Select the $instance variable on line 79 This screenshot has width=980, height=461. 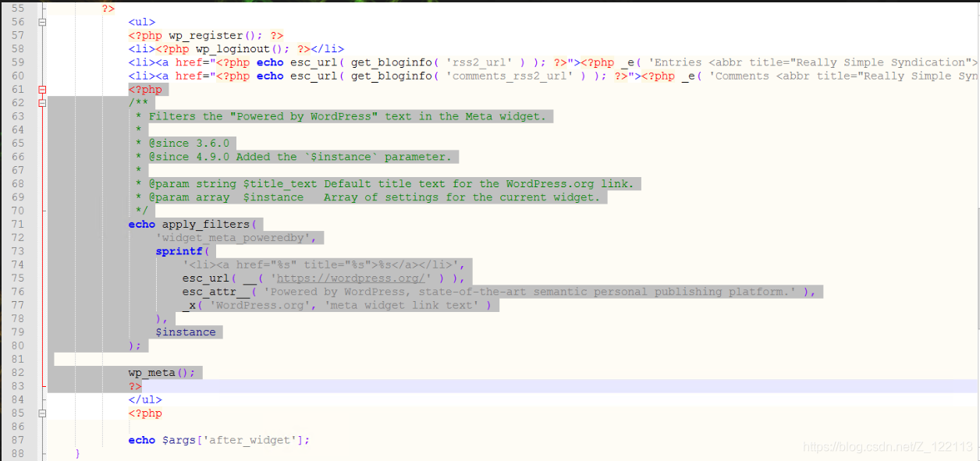pos(186,332)
